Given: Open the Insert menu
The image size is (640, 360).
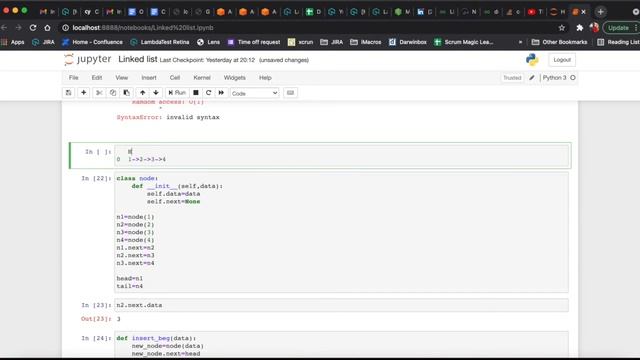Looking at the screenshot, I should click(x=149, y=78).
